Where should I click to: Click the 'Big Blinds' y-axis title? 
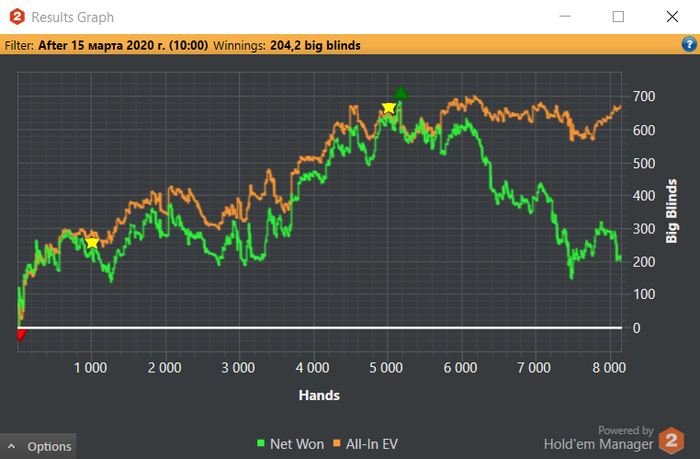click(x=671, y=211)
